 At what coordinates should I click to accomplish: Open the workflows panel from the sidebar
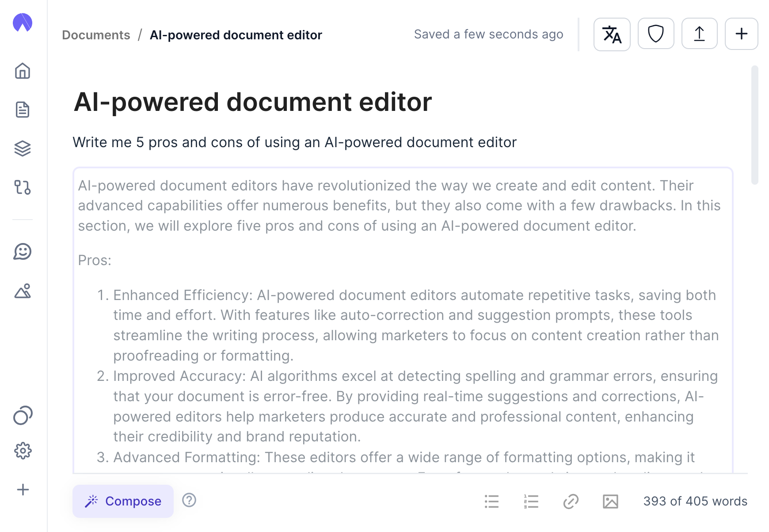(23, 188)
